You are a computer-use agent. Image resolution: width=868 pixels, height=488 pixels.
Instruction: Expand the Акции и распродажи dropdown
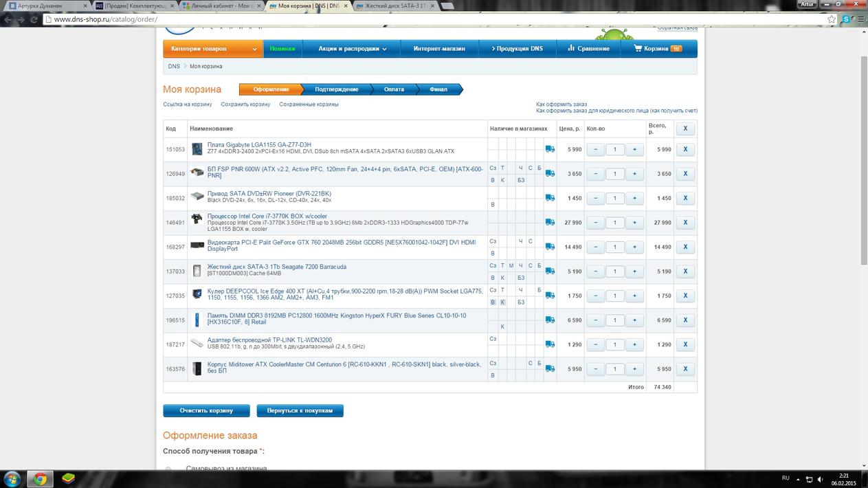point(353,49)
